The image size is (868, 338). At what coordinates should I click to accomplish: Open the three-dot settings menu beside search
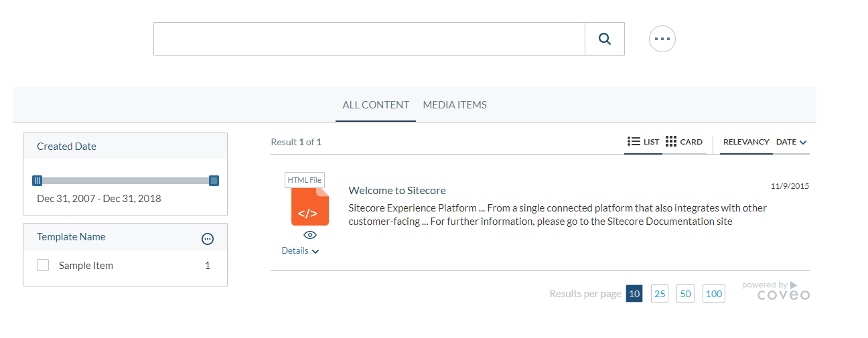click(x=662, y=39)
